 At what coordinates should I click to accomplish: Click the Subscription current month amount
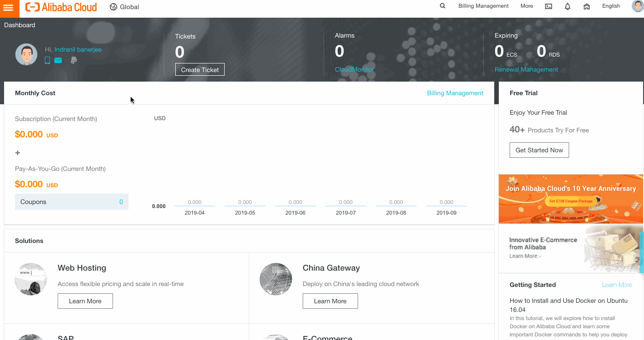coord(36,134)
